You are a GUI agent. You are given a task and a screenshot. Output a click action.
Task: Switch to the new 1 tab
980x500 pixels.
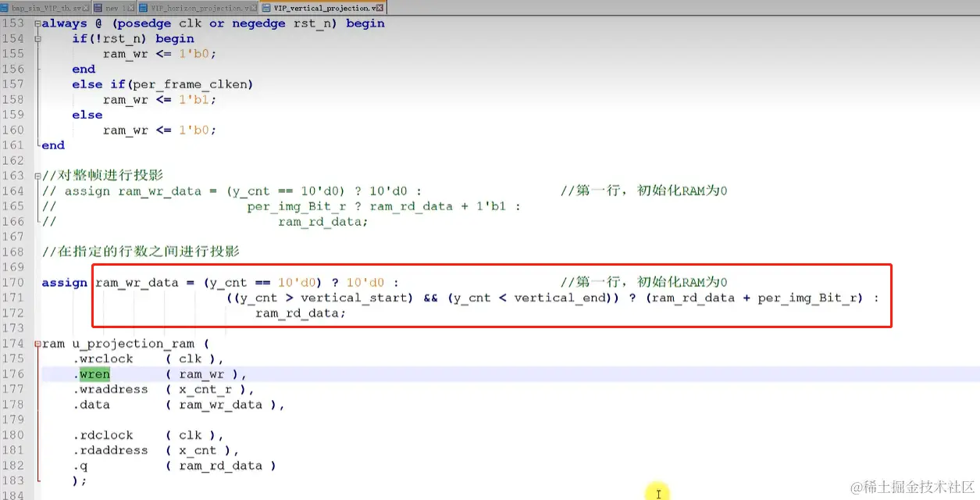115,8
